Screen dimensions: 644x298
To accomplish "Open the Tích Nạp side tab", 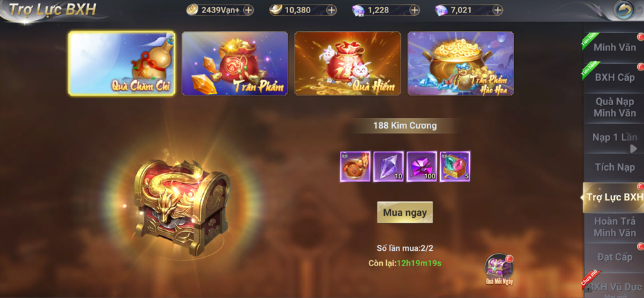I will (614, 167).
